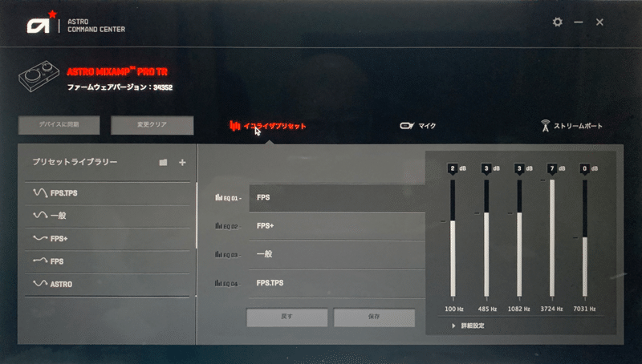The image size is (642, 364).
Task: Click the EQ 03 slot icon
Action: pos(218,254)
